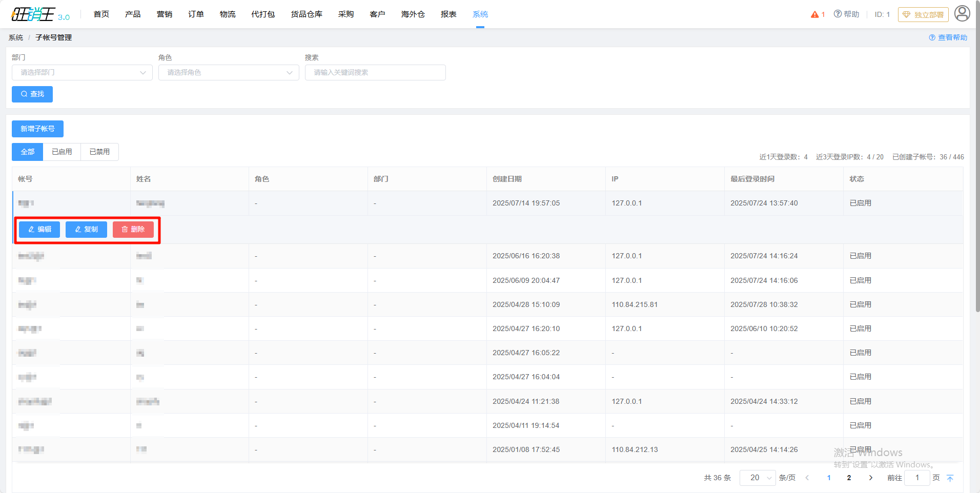Click IP cell 110.84.212.13
The height and width of the screenshot is (493, 980).
pyautogui.click(x=635, y=449)
